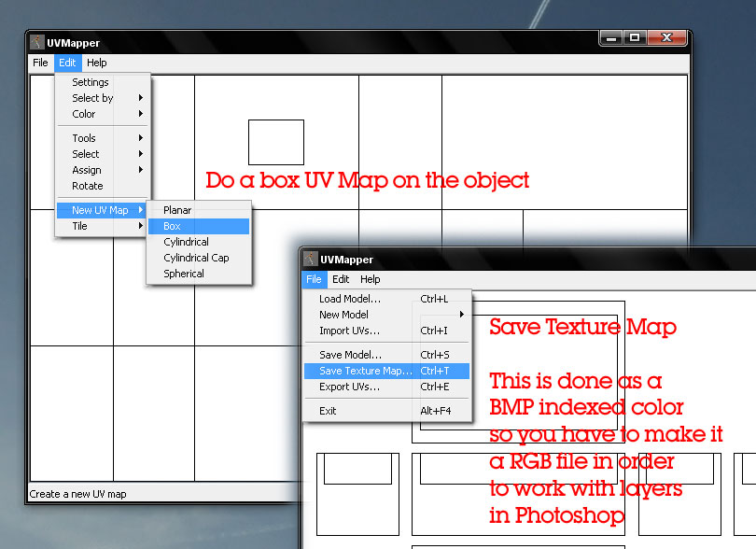Choose Rotate from the Edit menu
The image size is (756, 549).
pyautogui.click(x=103, y=186)
